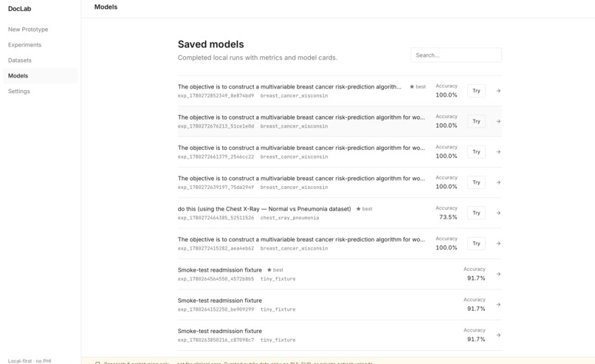Open the Chest X-Ray Normal vs Pneumonia model title
Screen dimensions: 595x364
(264, 209)
